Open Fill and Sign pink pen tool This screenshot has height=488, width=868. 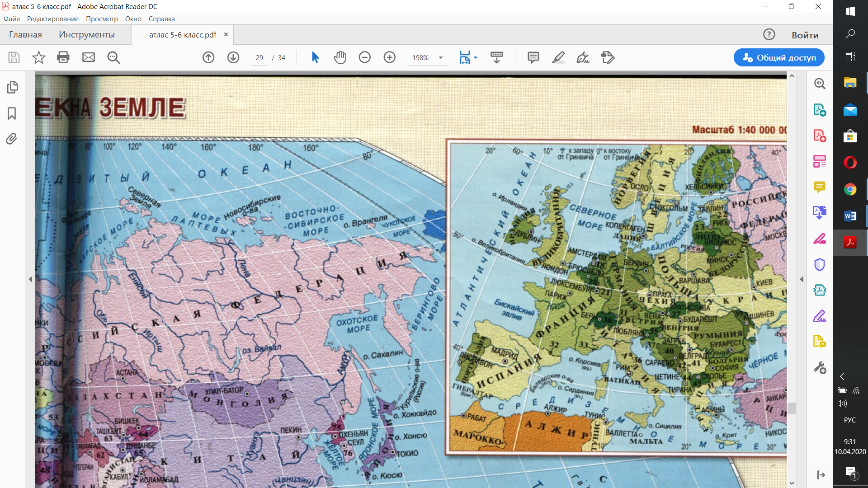point(820,239)
